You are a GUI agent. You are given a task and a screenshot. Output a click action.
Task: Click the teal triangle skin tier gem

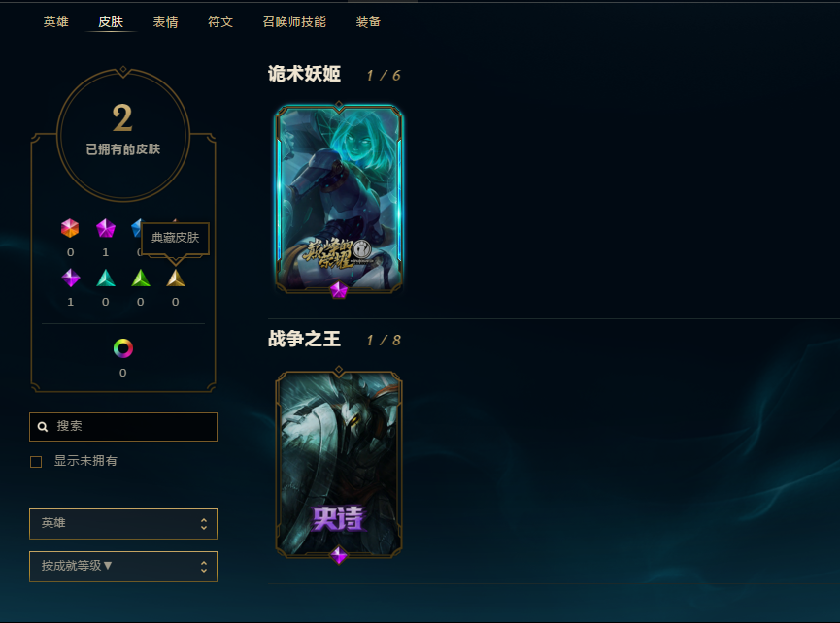click(x=106, y=279)
